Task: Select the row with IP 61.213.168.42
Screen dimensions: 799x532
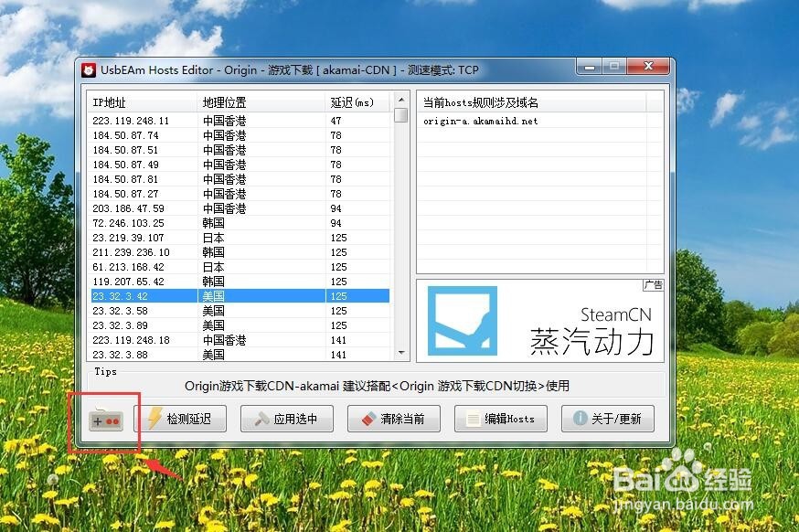Action: click(x=240, y=267)
